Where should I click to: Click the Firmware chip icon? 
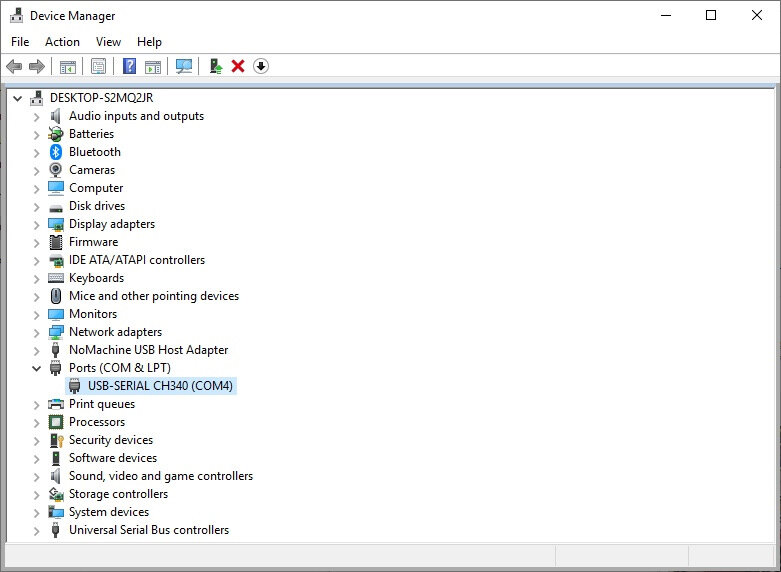pos(56,242)
